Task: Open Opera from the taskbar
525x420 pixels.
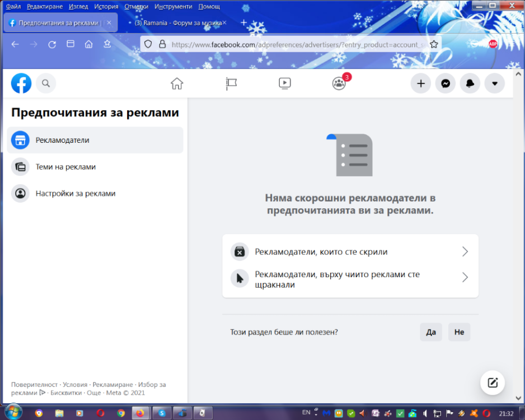Action: (x=100, y=413)
